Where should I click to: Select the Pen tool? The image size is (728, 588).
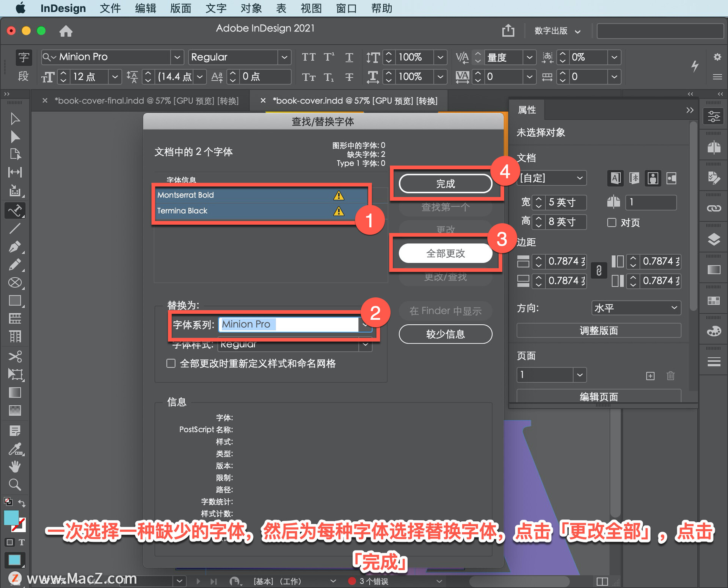[14, 247]
